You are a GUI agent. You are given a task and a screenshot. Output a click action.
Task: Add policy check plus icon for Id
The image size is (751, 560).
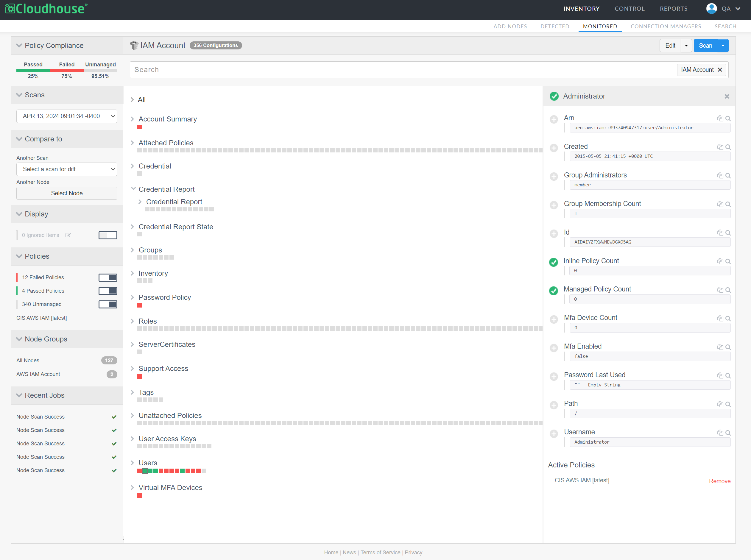click(554, 234)
